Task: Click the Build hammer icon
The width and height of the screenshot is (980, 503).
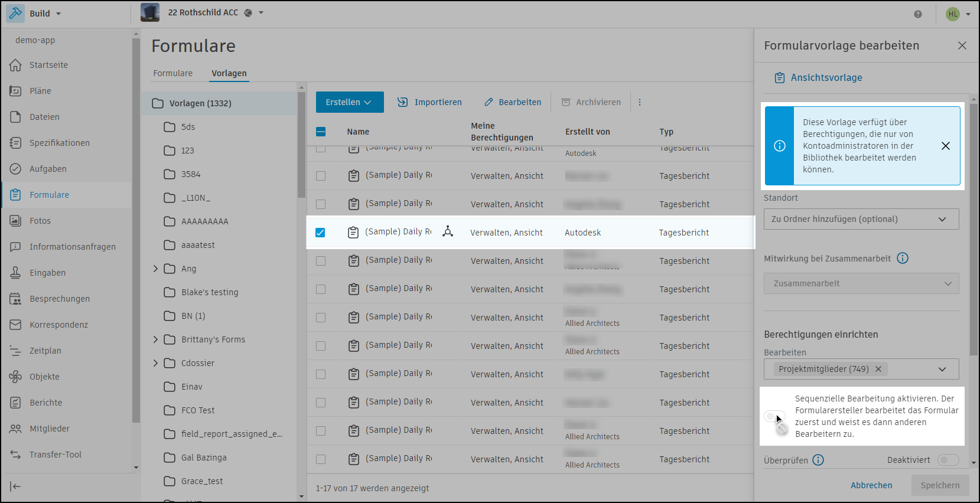Action: [x=15, y=13]
